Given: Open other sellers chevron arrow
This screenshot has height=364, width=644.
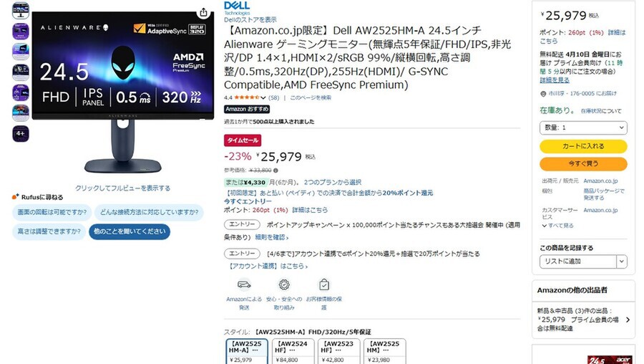Looking at the screenshot, I should [628, 320].
